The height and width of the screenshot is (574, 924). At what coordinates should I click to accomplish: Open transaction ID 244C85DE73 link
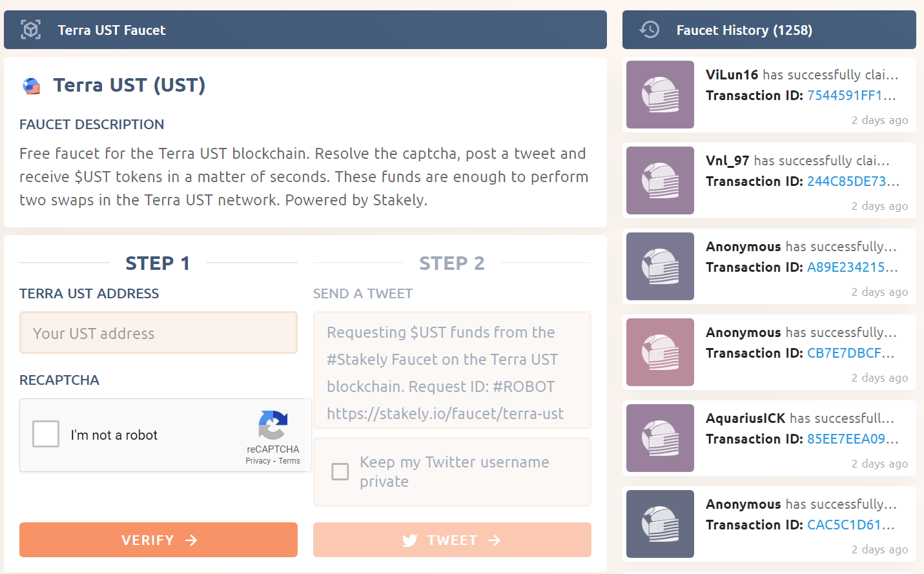tap(852, 181)
